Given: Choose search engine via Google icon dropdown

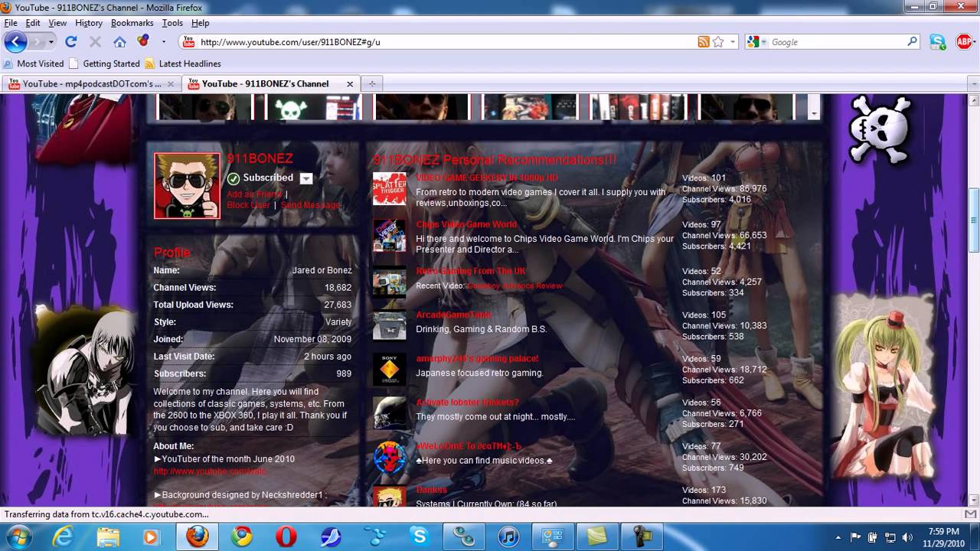Looking at the screenshot, I should pos(755,42).
